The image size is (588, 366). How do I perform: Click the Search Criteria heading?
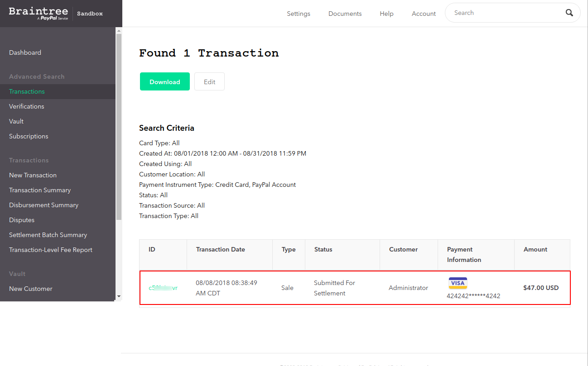[x=167, y=128]
